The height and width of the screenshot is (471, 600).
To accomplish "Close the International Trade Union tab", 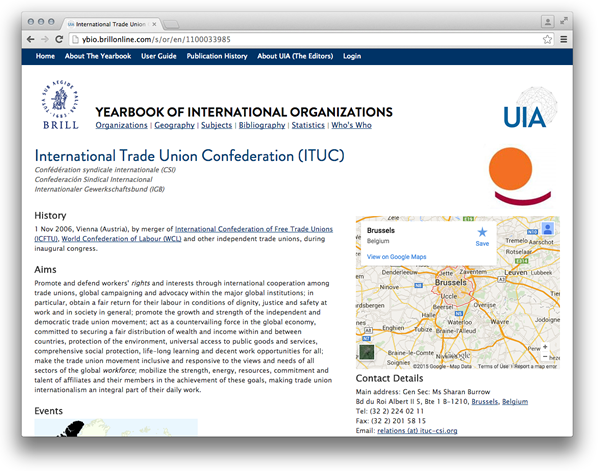I will (x=154, y=24).
